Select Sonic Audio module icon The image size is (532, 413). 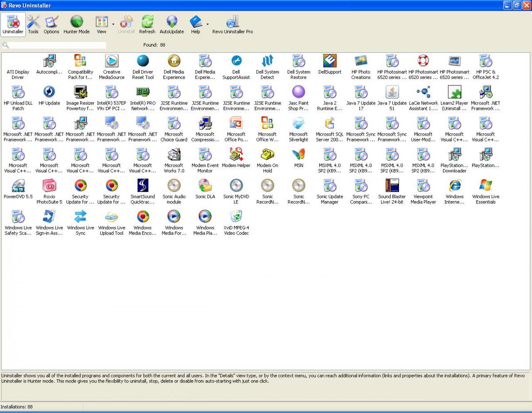click(x=174, y=185)
